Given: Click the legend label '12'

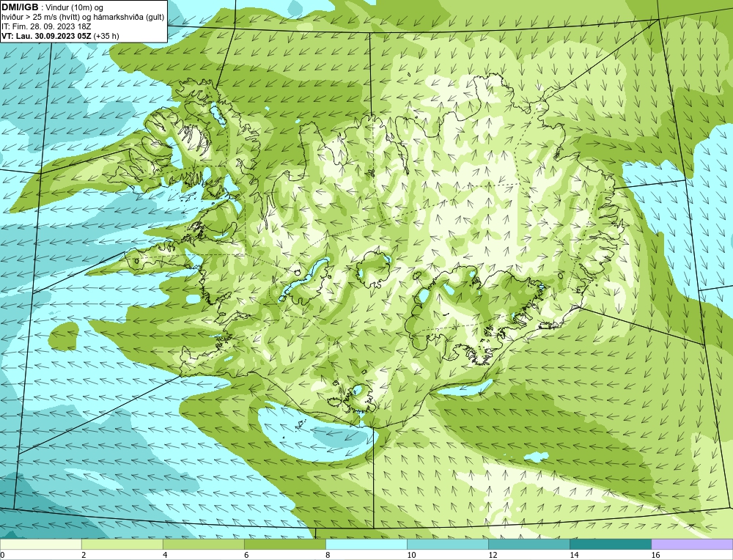Looking at the screenshot, I should [493, 555].
